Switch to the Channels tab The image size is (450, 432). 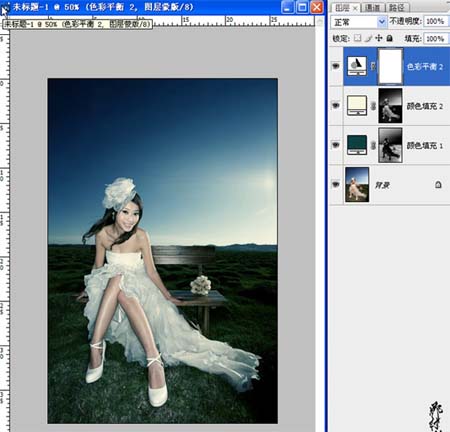[x=372, y=7]
